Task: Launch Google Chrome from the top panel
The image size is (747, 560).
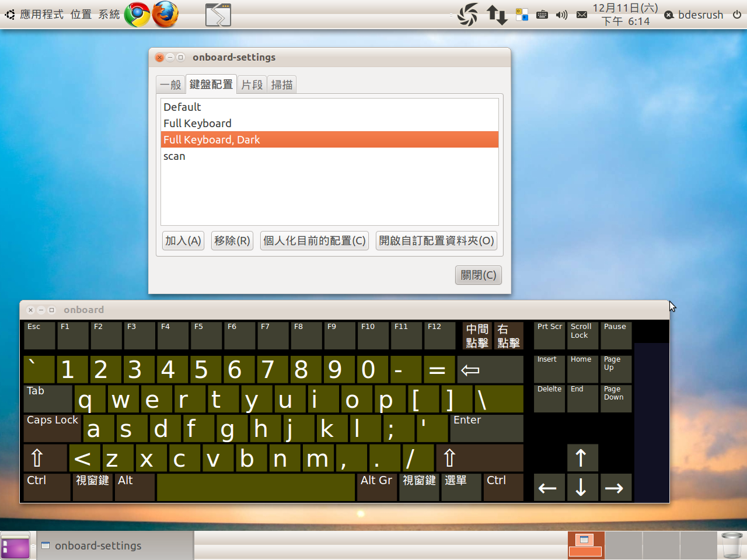Action: 138,15
